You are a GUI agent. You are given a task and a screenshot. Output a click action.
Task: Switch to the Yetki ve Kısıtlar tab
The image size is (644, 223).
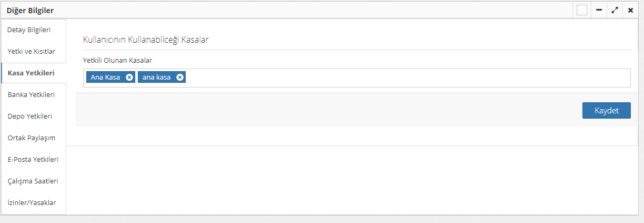32,52
